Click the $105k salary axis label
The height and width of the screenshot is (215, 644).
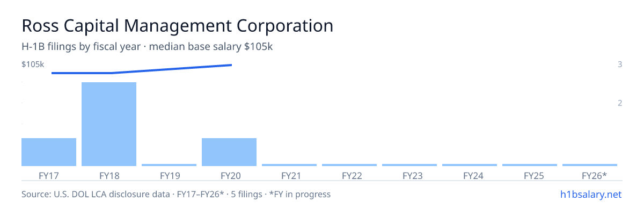33,64
